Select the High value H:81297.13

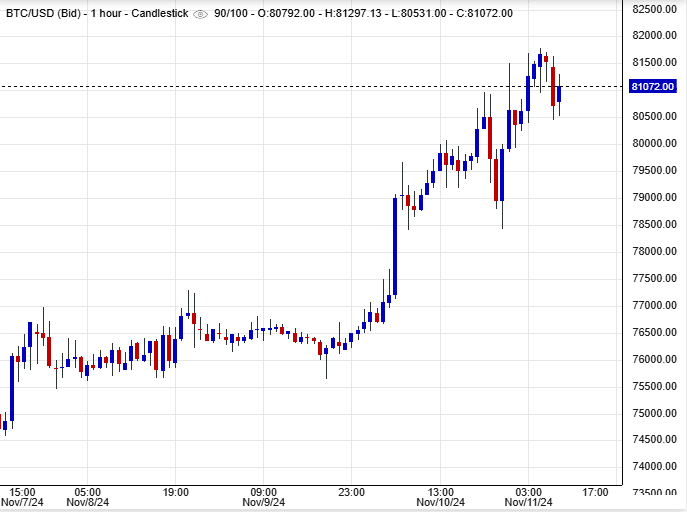tap(360, 13)
